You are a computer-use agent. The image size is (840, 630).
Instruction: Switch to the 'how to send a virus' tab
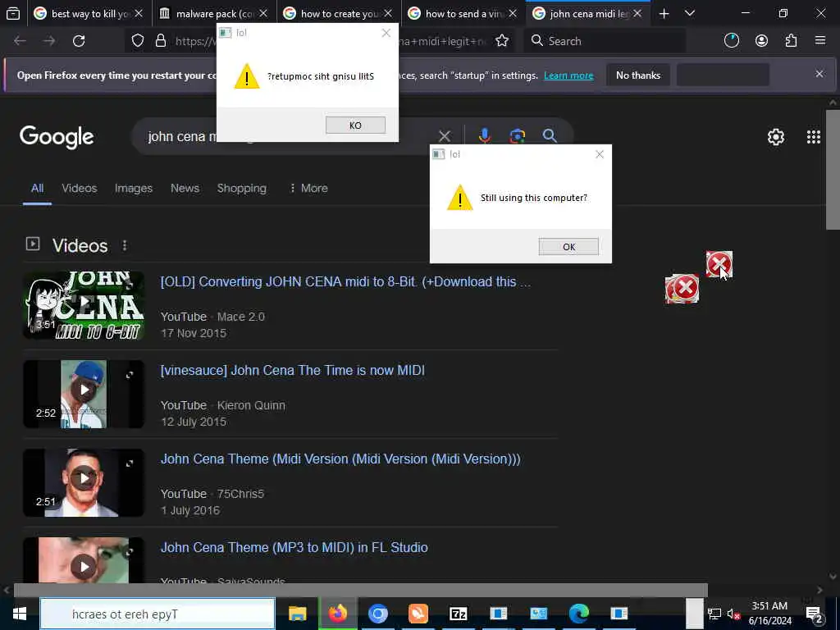click(x=464, y=13)
